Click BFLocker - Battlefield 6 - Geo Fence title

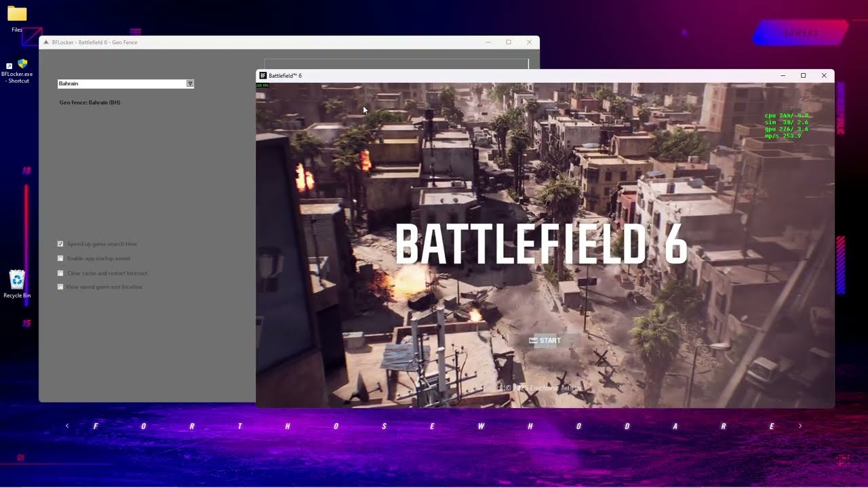coord(94,42)
